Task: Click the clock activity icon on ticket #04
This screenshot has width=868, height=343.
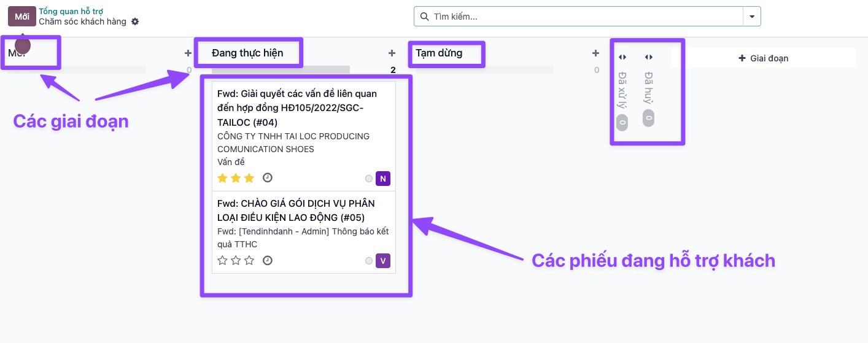Action: pyautogui.click(x=268, y=178)
